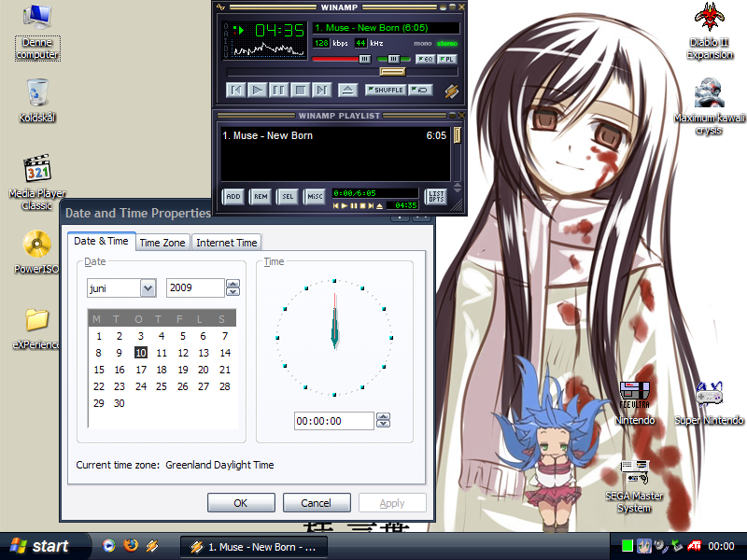Switch to Time Zone tab
Image resolution: width=747 pixels, height=560 pixels.
162,243
